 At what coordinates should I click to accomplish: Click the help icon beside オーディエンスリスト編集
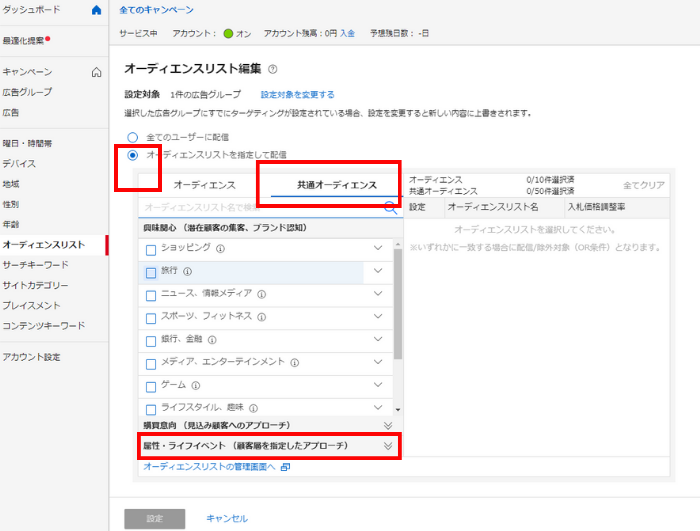tap(272, 69)
